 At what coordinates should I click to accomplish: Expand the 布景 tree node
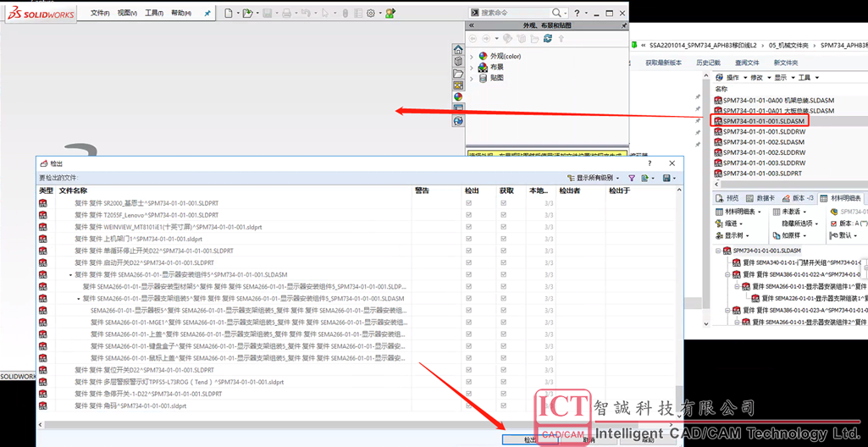point(472,68)
